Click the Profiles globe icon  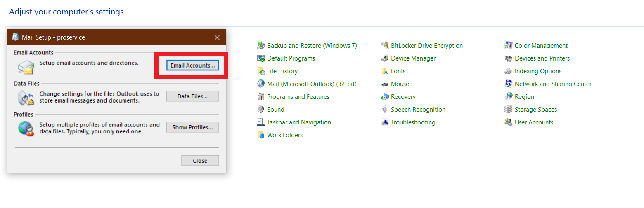26,128
